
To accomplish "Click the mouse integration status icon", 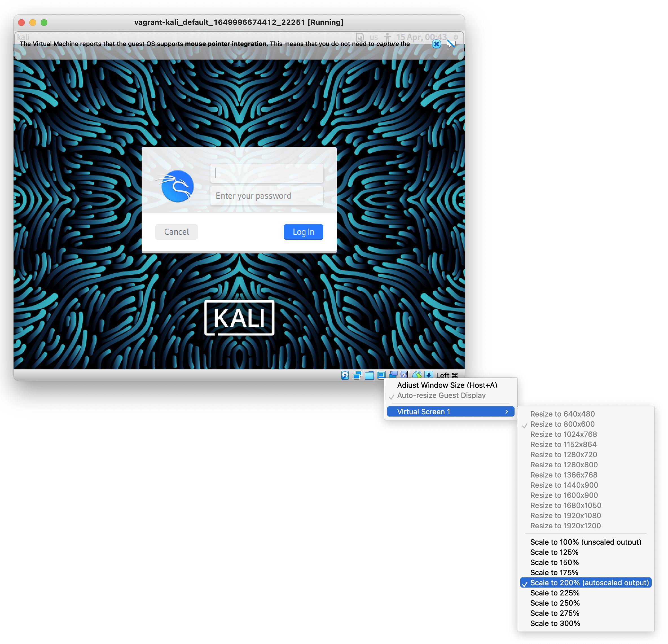I will click(x=416, y=375).
